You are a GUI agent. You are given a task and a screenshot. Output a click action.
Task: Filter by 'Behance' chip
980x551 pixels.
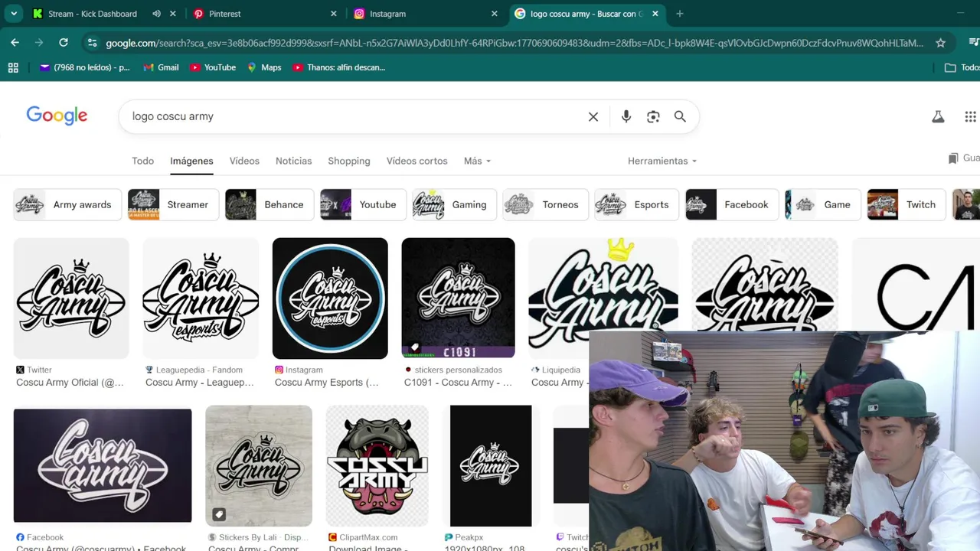click(269, 204)
